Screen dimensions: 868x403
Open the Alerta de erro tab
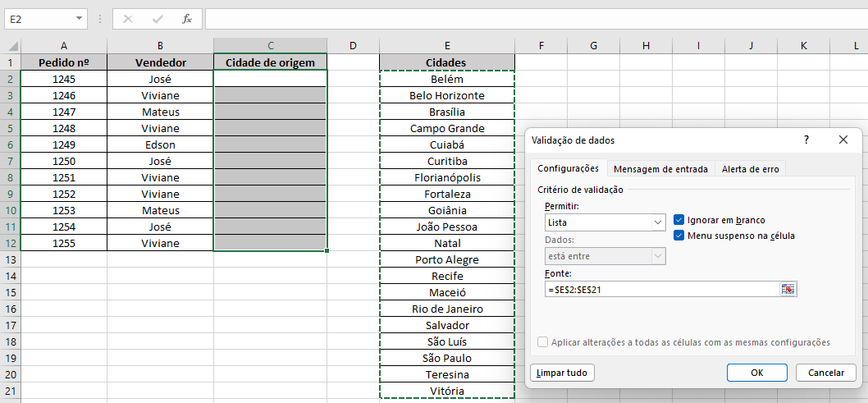750,169
